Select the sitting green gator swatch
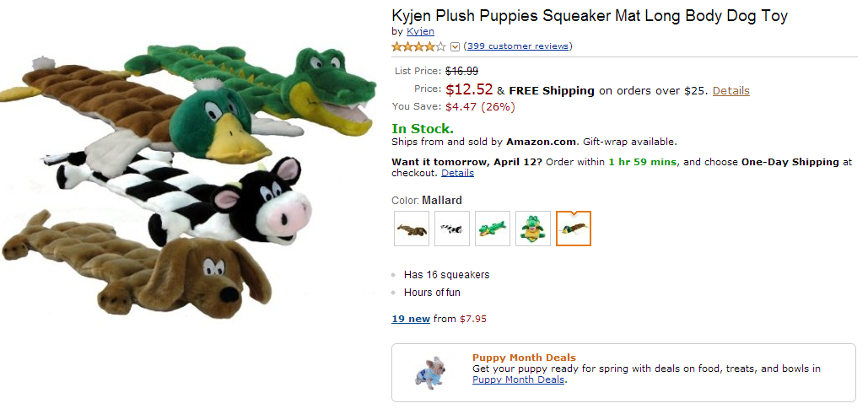This screenshot has height=409, width=868. (x=533, y=229)
